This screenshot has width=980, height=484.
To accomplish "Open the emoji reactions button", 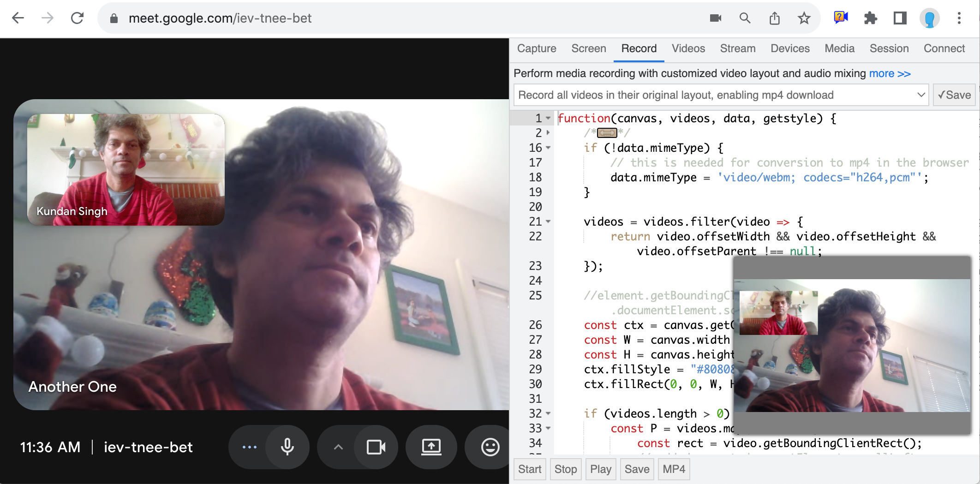I will tap(490, 447).
